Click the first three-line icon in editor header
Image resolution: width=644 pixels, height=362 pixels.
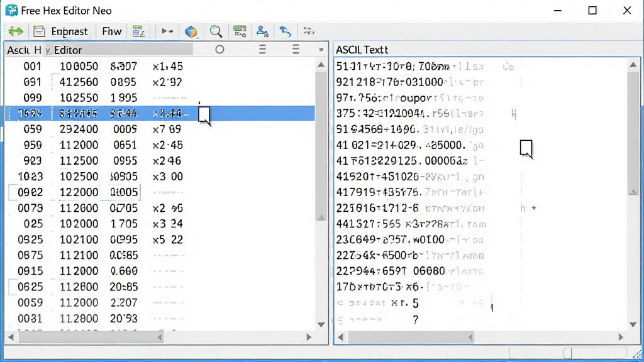(262, 50)
